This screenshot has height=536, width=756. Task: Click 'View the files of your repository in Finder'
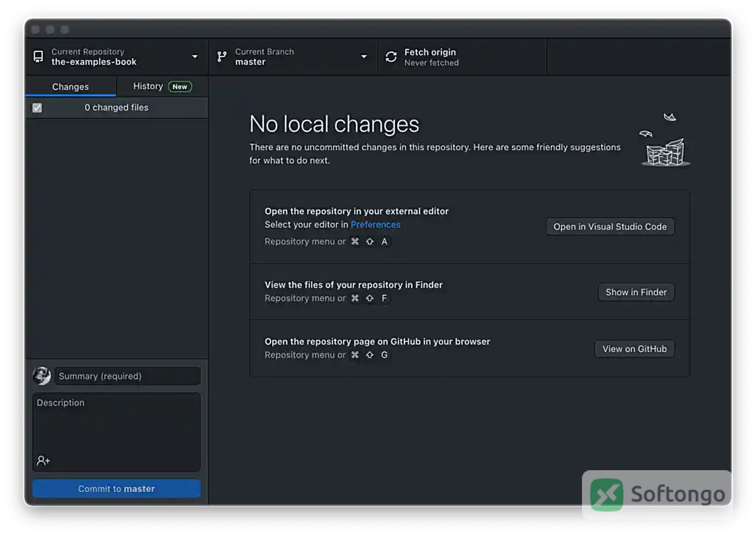(x=354, y=285)
